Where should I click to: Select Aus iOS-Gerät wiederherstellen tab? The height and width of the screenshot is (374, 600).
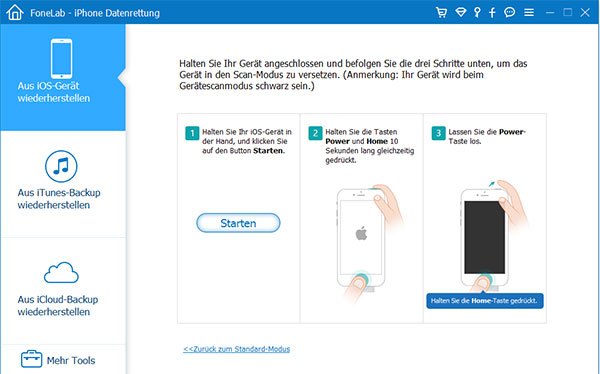[x=63, y=77]
